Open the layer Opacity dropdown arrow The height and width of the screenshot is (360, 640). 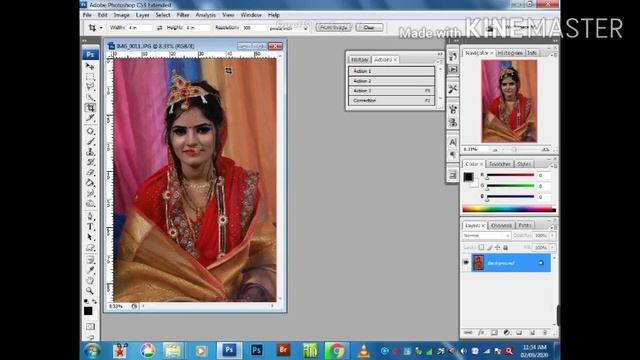[552, 236]
